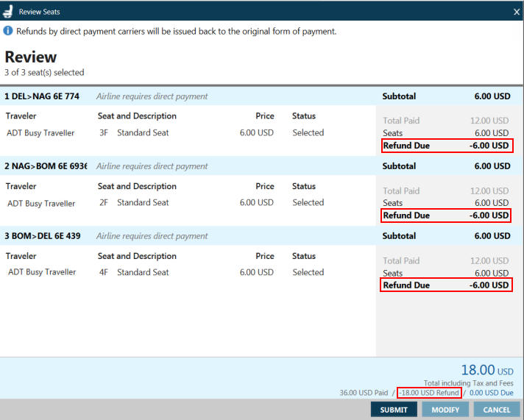524x420 pixels.
Task: Click the 36.00 USD Paid amount
Action: (x=364, y=393)
